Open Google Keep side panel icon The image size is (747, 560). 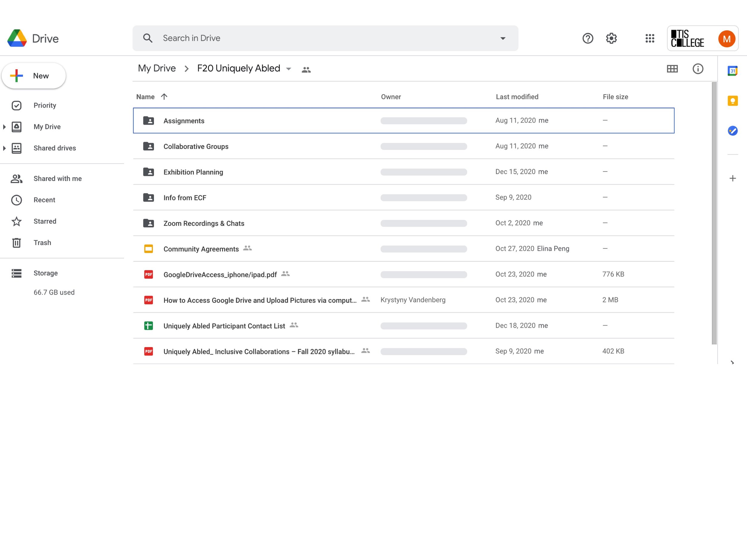coord(732,101)
